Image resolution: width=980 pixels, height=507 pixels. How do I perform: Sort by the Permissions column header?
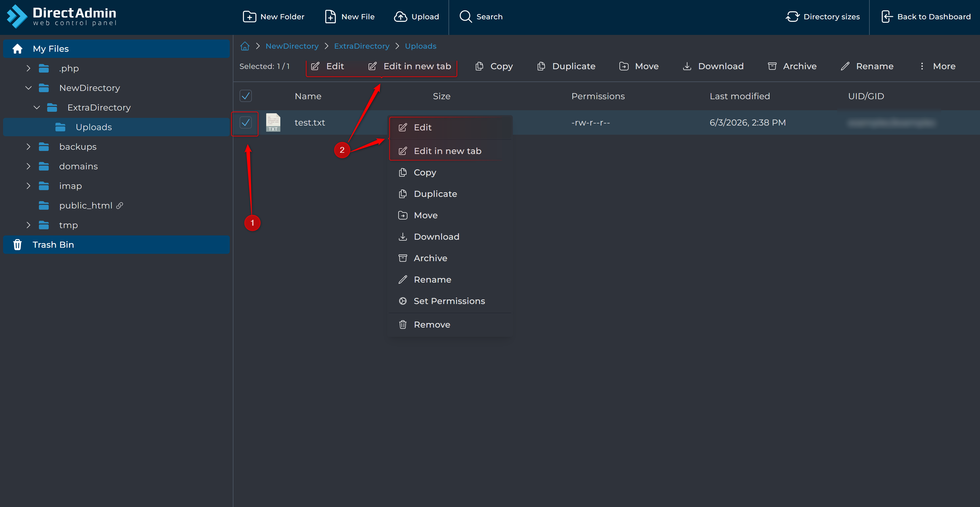[598, 96]
